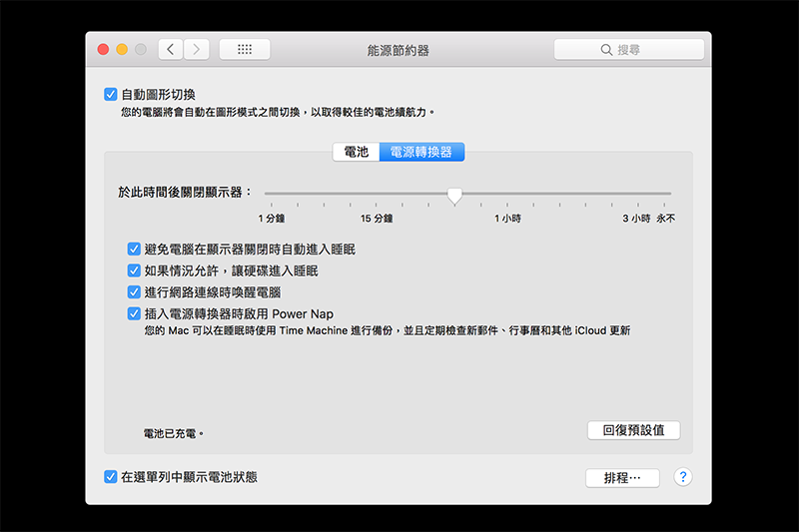This screenshot has width=799, height=532.
Task: Click the 永不 end of the slider track
Action: 670,195
